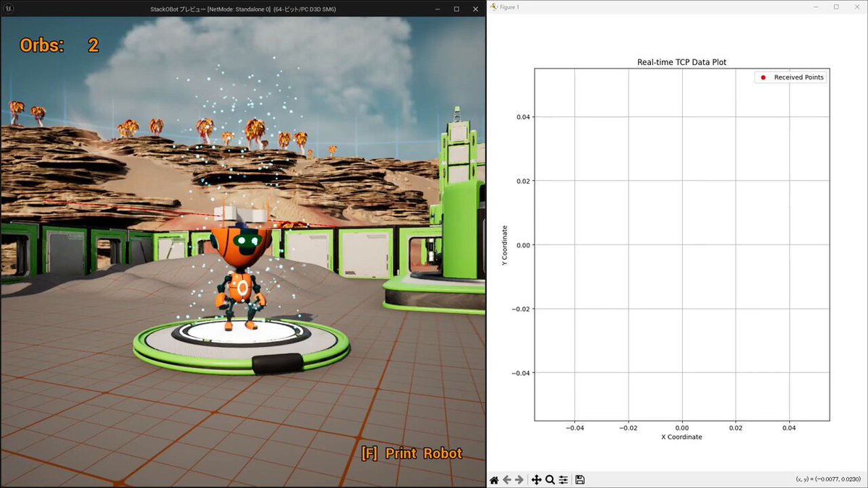The width and height of the screenshot is (868, 488).
Task: Close the Figure 1 window
Action: pos(856,7)
